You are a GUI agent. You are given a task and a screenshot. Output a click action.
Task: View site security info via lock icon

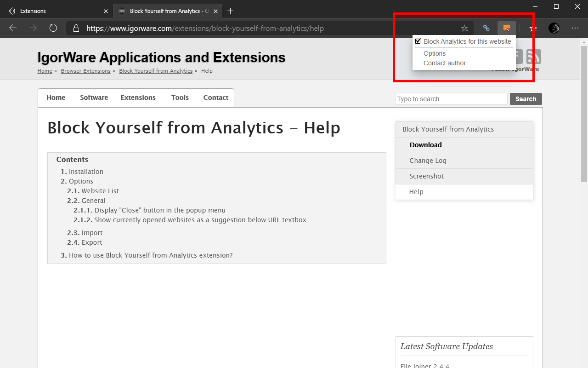pyautogui.click(x=76, y=28)
